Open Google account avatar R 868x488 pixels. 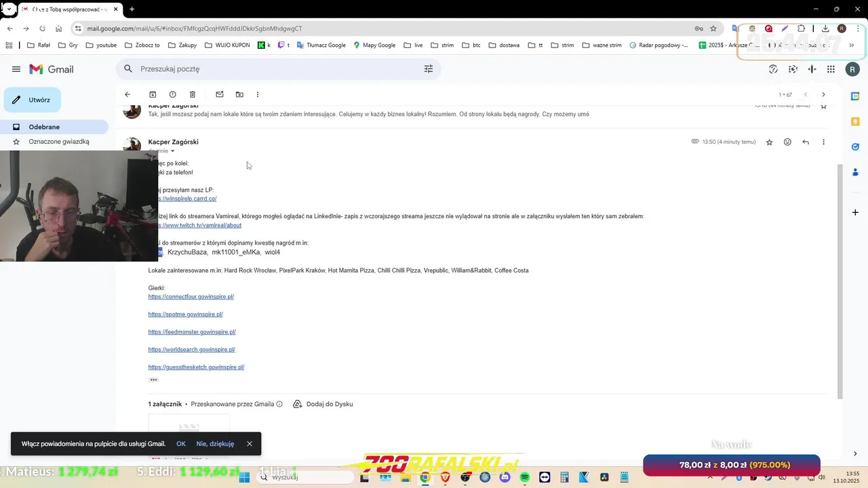pyautogui.click(x=852, y=69)
